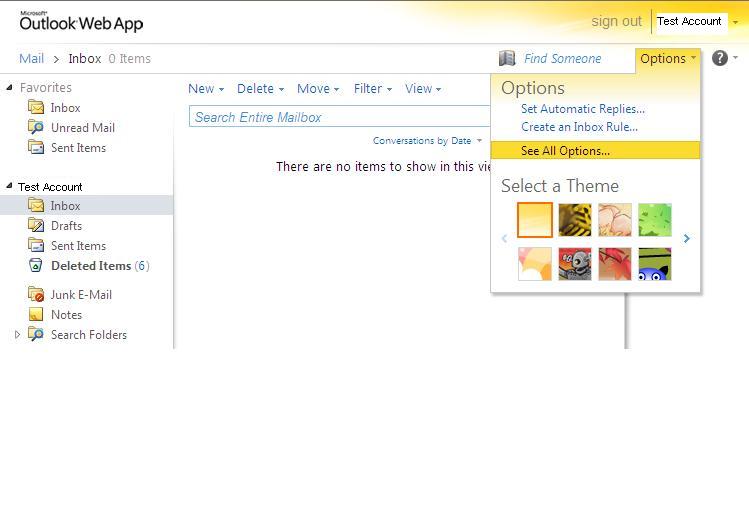The height and width of the screenshot is (512, 749).
Task: Click the Junk E-Mail folder icon
Action: (36, 295)
